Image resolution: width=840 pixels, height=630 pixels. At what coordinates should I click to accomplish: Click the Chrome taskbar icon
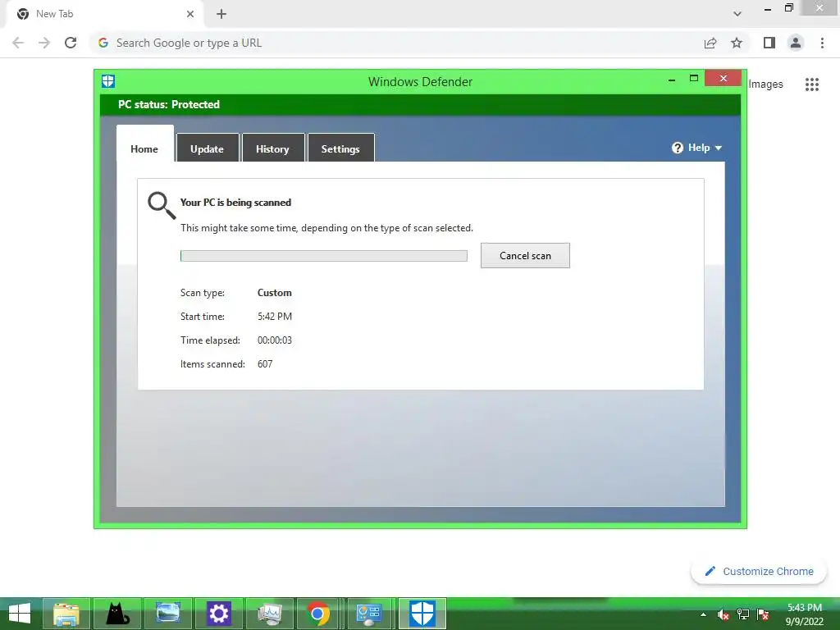pyautogui.click(x=317, y=614)
